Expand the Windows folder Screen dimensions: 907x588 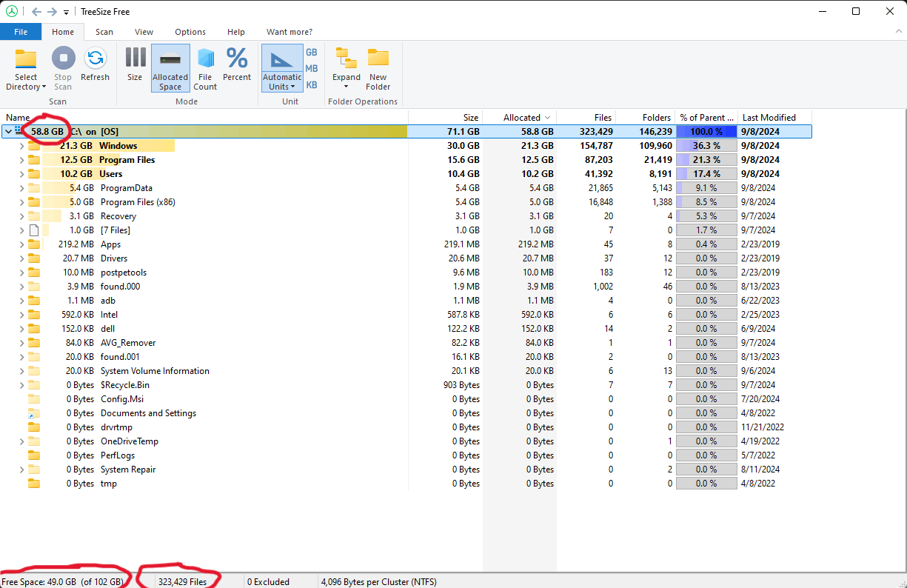(21, 146)
